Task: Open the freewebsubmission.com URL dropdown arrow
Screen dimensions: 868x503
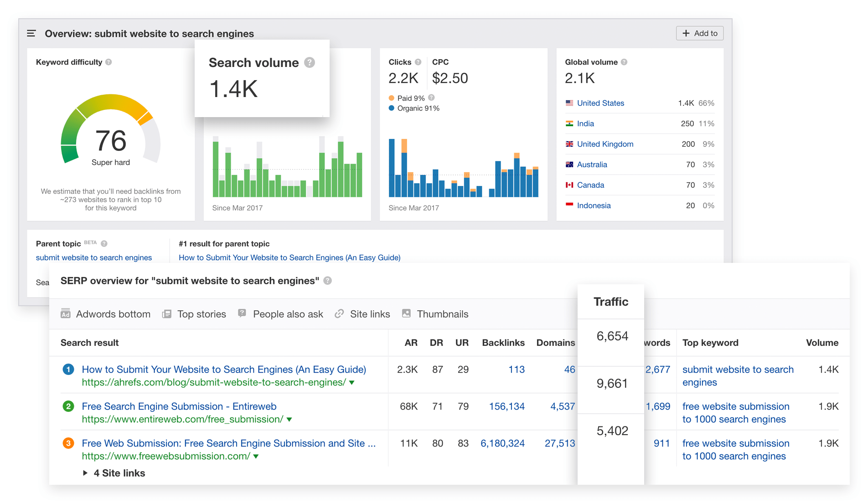Action: click(256, 457)
